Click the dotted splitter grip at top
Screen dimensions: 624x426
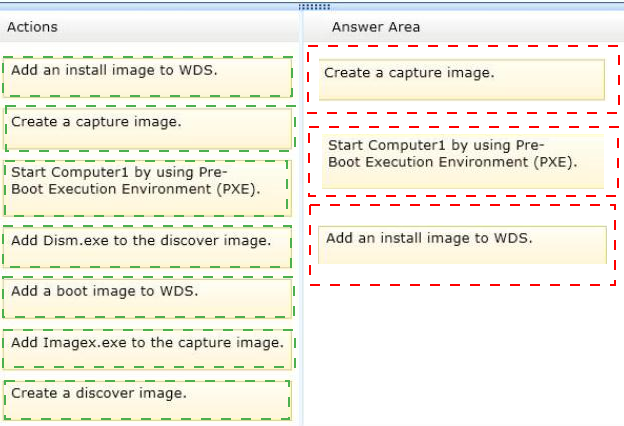(314, 7)
